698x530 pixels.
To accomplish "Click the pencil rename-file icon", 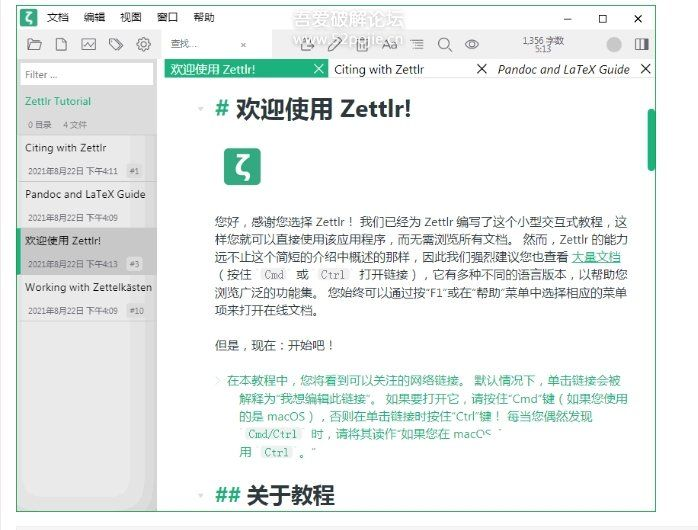I will click(x=335, y=44).
